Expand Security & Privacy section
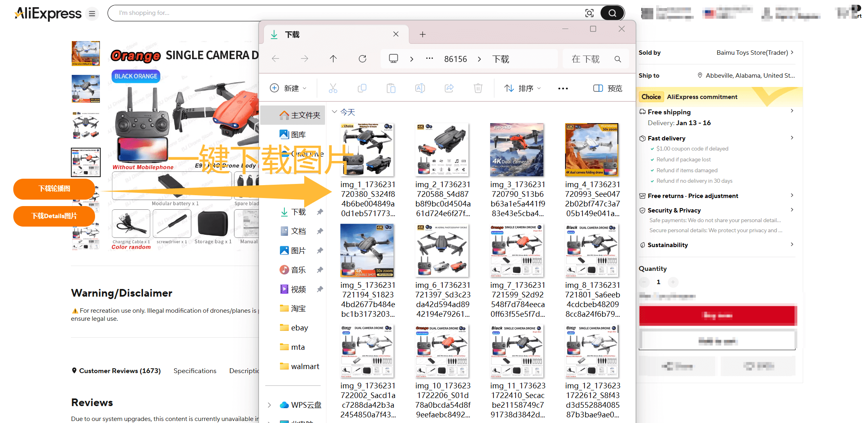The width and height of the screenshot is (868, 423). (x=792, y=210)
